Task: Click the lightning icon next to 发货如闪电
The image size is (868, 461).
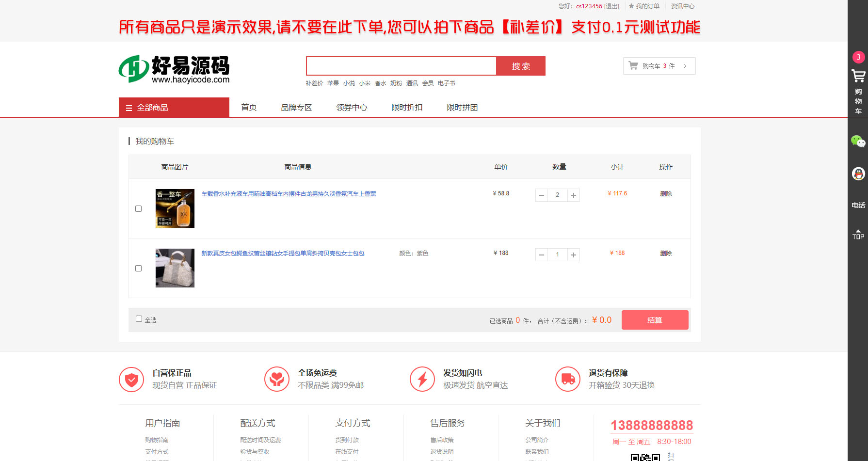Action: click(x=422, y=379)
